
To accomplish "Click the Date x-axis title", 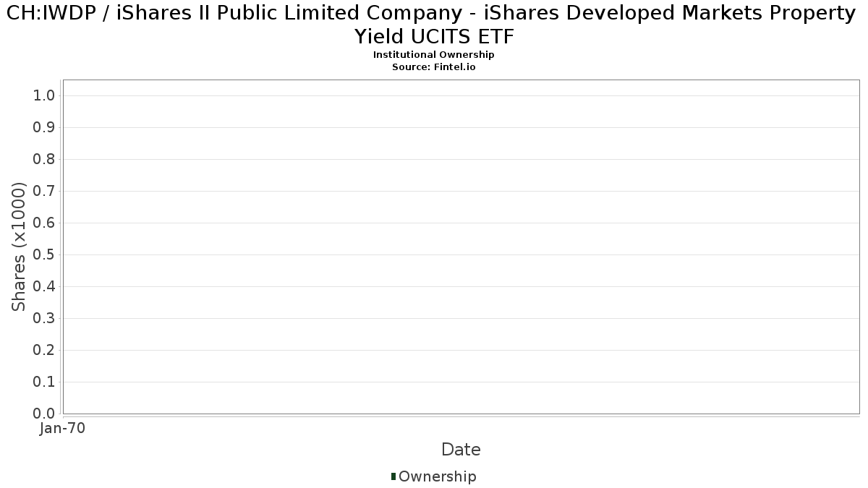I will pyautogui.click(x=461, y=450).
